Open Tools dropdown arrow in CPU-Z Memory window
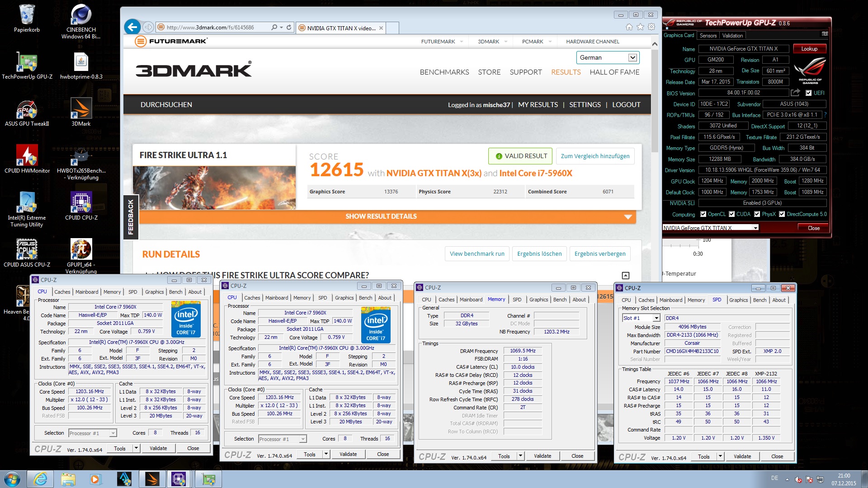 coord(520,456)
